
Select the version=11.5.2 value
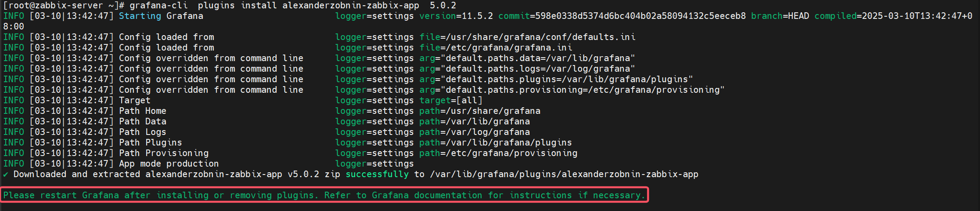click(x=456, y=16)
